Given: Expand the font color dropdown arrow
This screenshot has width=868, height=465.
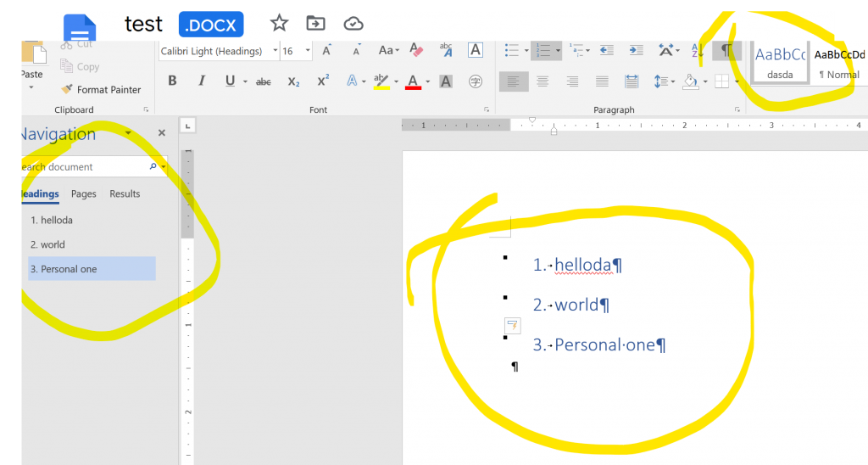Looking at the screenshot, I should [x=428, y=82].
